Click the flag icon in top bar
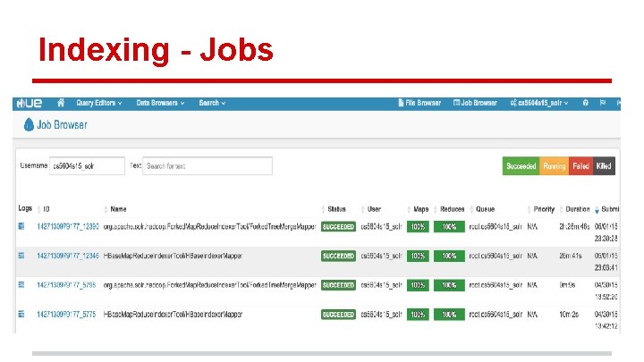 (x=603, y=103)
